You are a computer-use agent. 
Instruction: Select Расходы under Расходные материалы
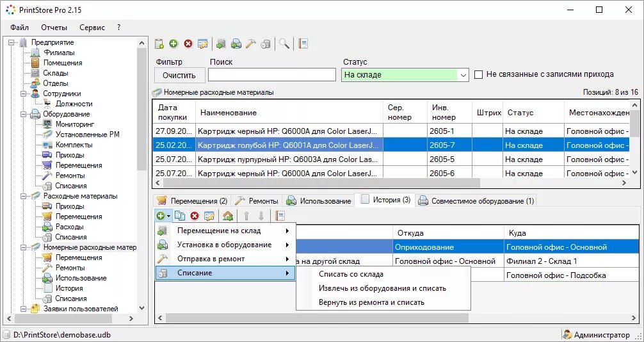(x=69, y=227)
